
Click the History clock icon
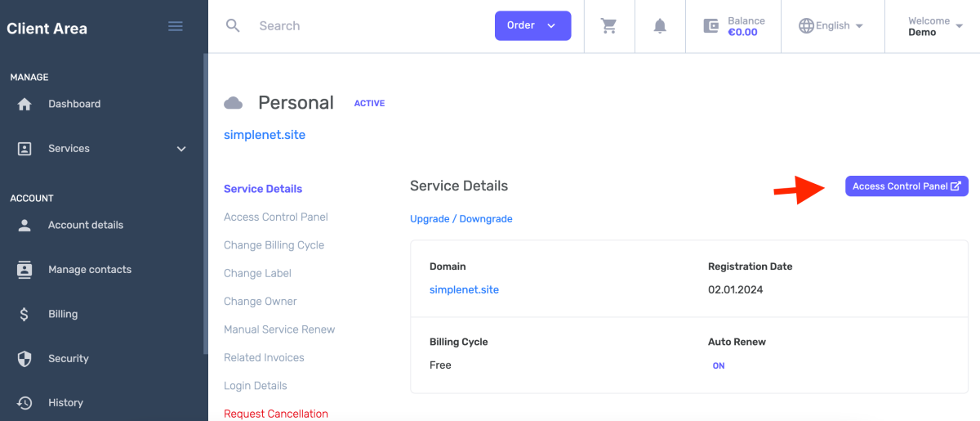pyautogui.click(x=24, y=403)
